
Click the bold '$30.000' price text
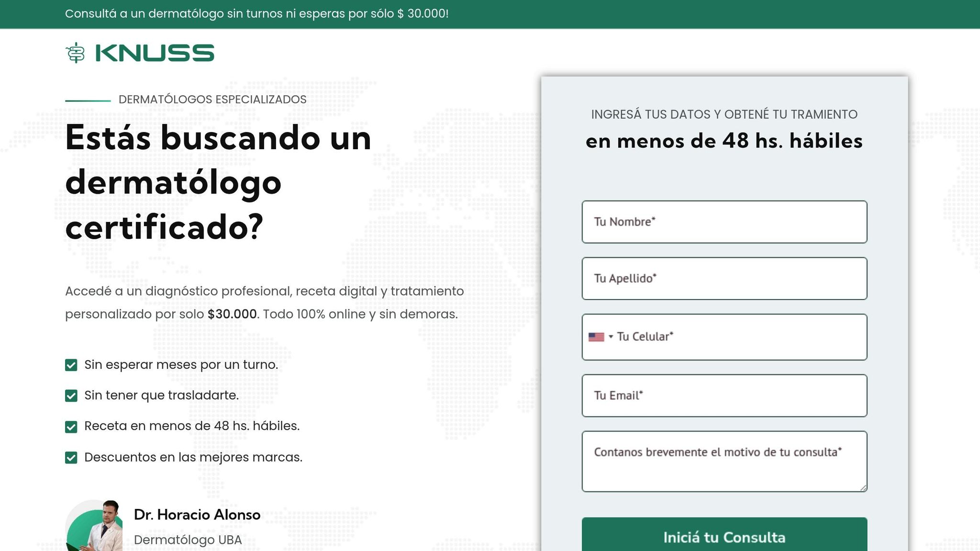232,314
